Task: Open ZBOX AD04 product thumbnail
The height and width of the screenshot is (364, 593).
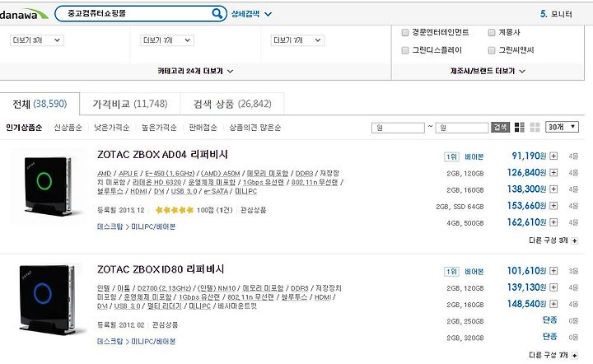Action: coord(48,186)
